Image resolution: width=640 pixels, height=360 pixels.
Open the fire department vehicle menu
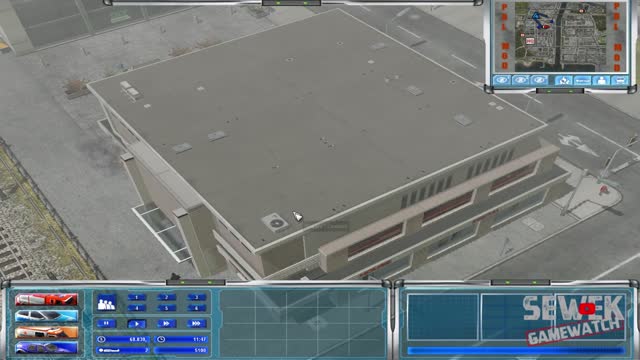[x=46, y=300]
